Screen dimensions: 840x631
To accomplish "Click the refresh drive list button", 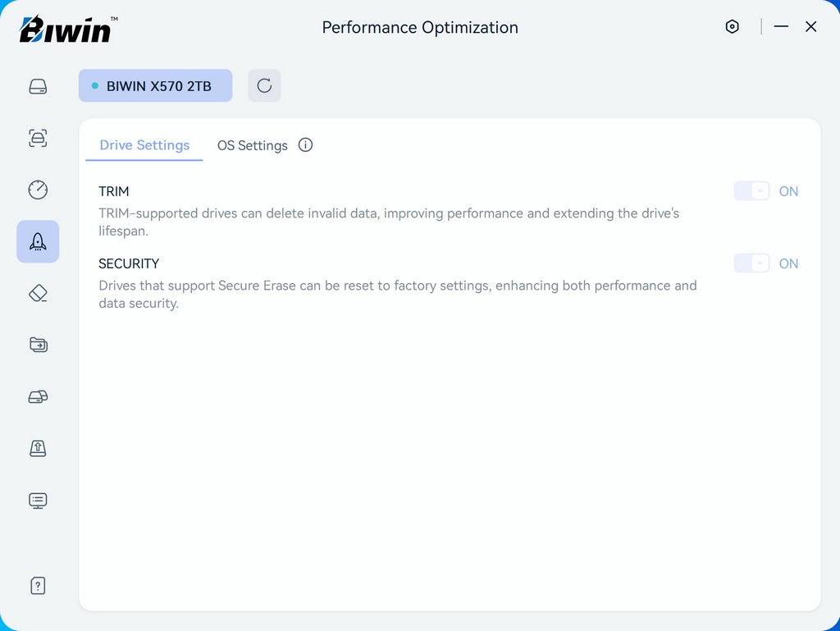I will (264, 85).
